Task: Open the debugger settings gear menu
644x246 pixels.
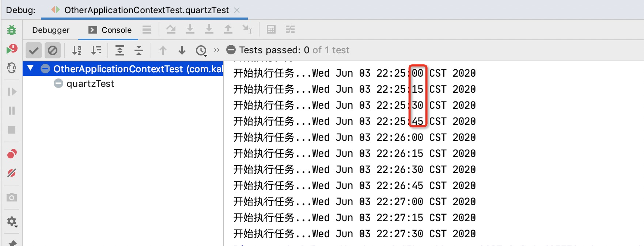Action: (x=12, y=222)
